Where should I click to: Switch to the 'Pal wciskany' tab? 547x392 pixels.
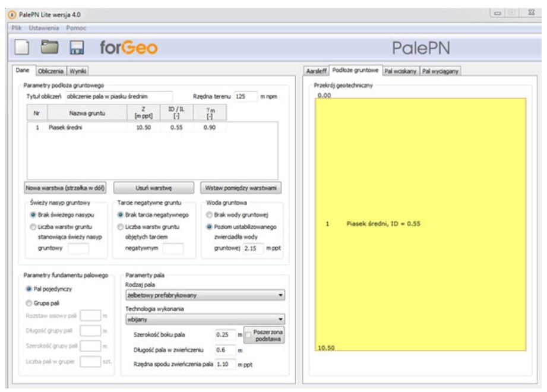click(400, 71)
